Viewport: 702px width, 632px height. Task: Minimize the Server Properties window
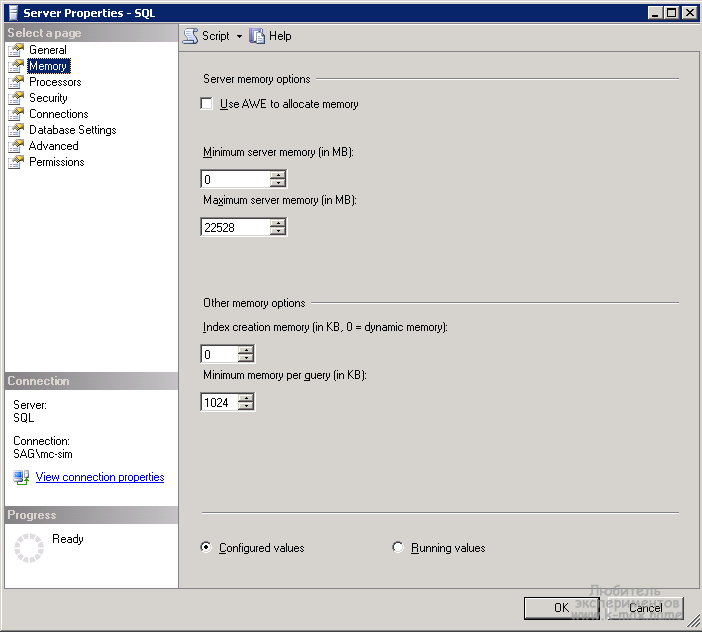pos(655,13)
